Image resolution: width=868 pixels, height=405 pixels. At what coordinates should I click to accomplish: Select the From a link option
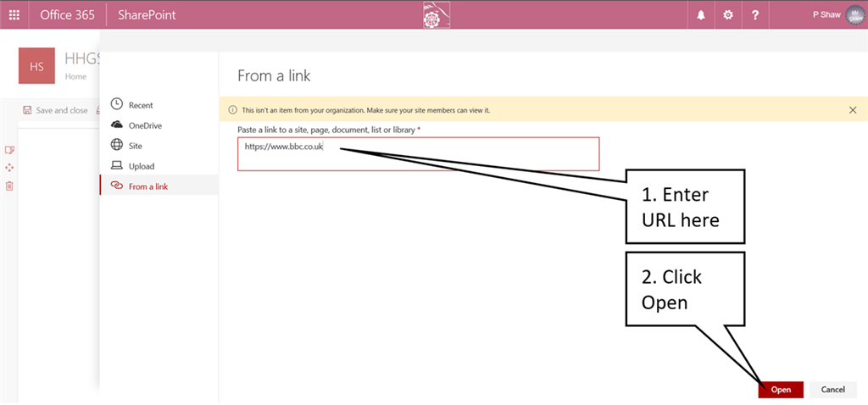coord(159,186)
